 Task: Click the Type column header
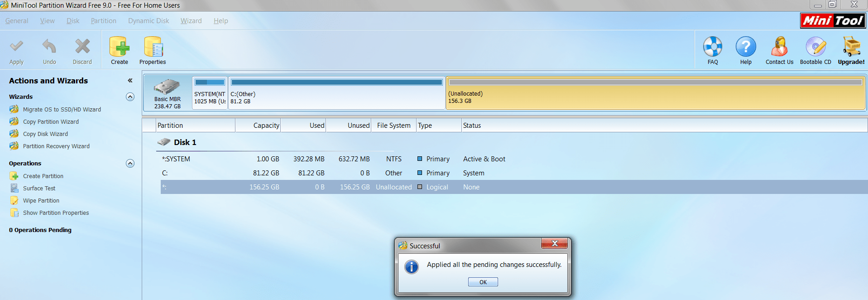pyautogui.click(x=439, y=126)
